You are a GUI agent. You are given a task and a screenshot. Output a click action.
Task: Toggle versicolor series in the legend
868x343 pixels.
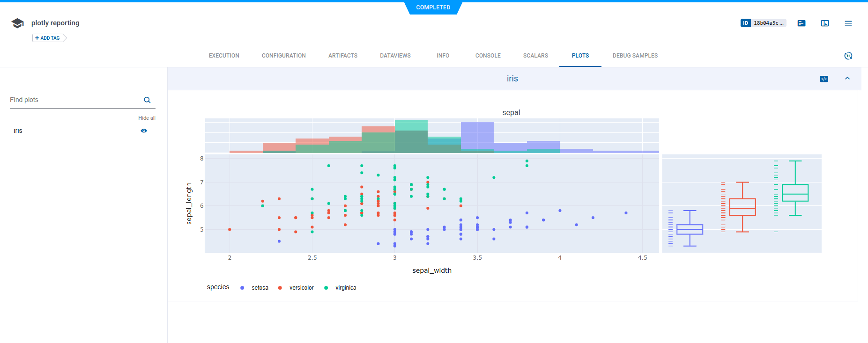click(296, 288)
